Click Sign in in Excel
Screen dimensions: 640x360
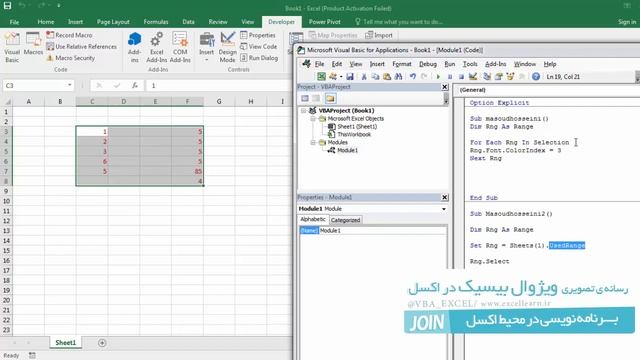pos(627,22)
